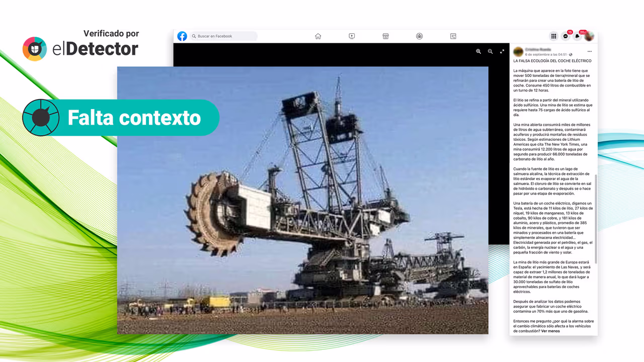Click the bucket-wheel excavator photo

[302, 200]
